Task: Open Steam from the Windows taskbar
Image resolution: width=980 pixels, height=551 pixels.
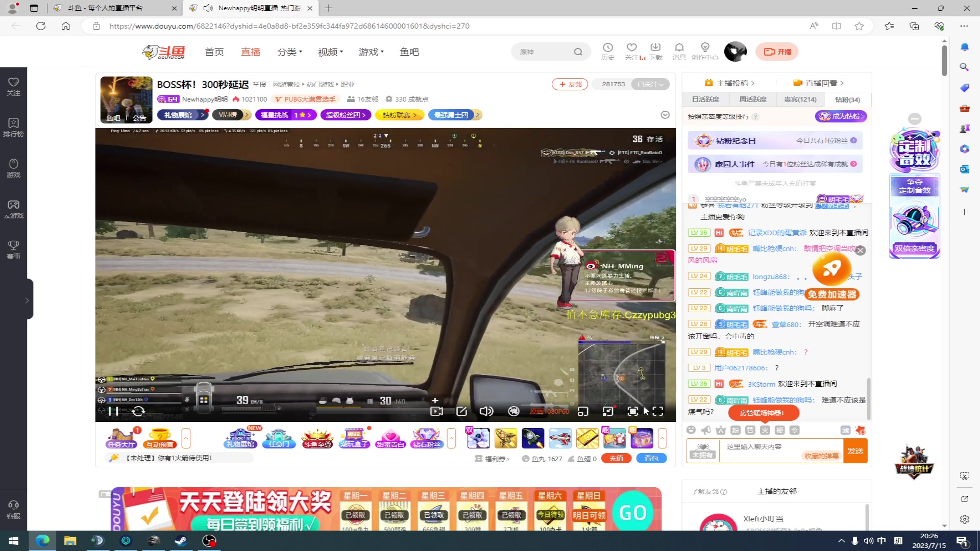Action: pos(181,540)
